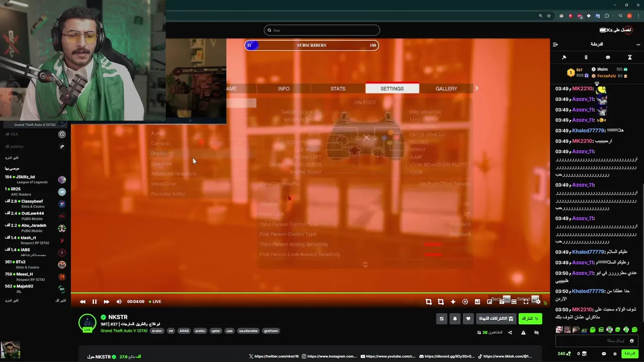Click the first crop/clip icon
Image resolution: width=644 pixels, height=362 pixels.
(429, 302)
